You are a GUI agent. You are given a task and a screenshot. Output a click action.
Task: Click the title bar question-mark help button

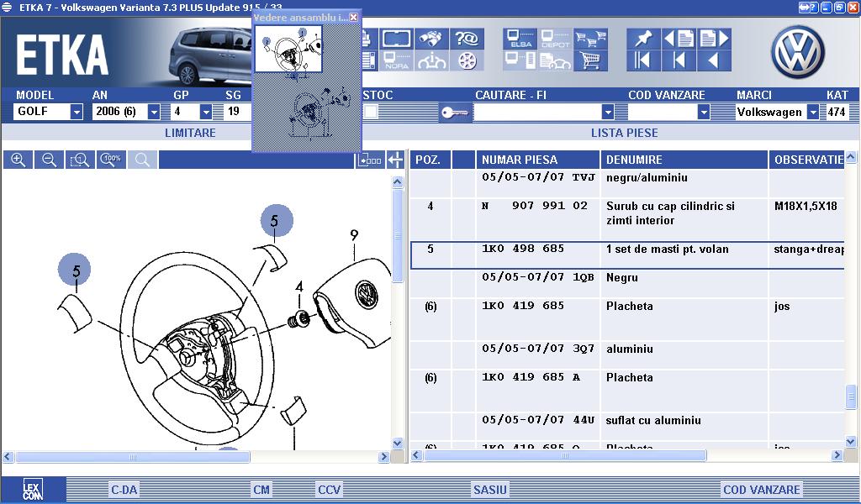click(x=814, y=7)
